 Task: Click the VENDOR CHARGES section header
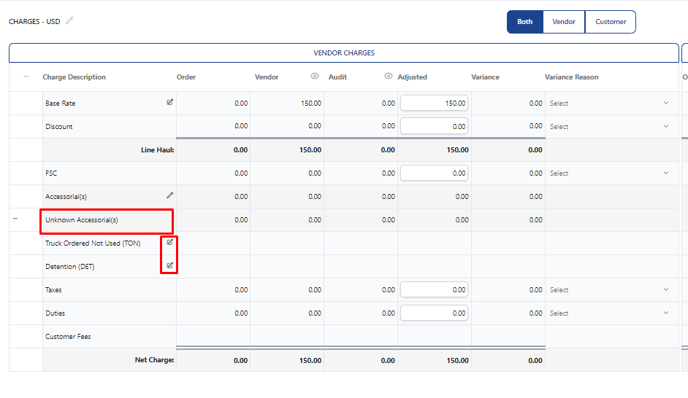click(x=344, y=53)
